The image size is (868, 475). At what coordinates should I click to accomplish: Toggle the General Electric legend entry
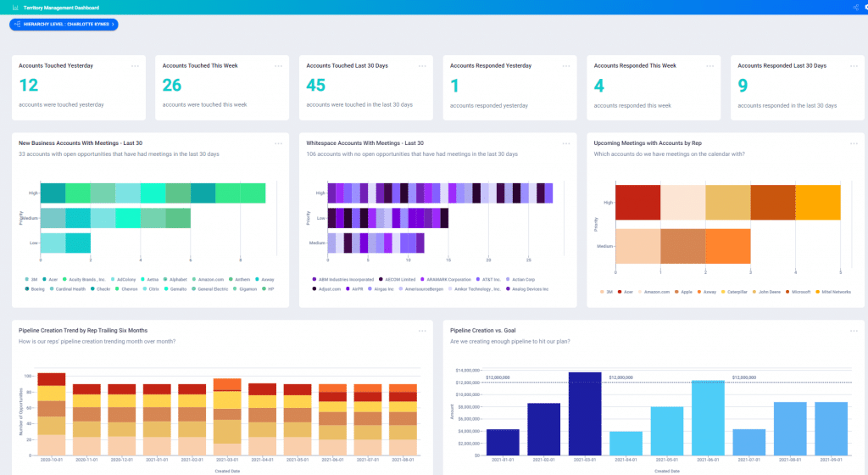pos(210,289)
